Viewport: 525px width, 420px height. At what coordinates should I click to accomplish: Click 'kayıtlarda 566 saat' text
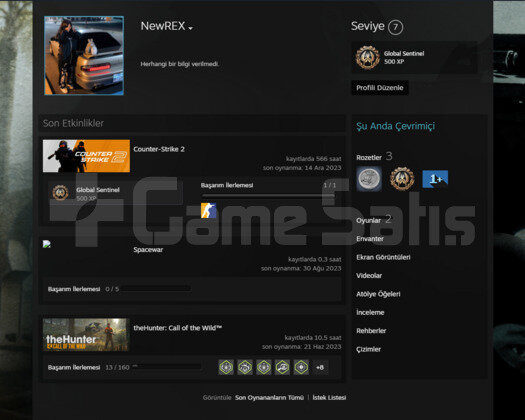(x=313, y=159)
